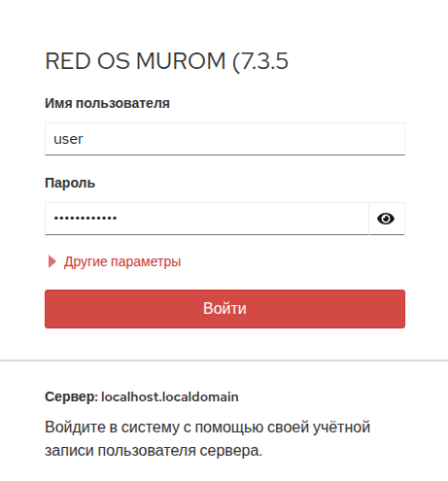The image size is (448, 481).
Task: Click the empty area right of password dots
Action: coord(242,219)
